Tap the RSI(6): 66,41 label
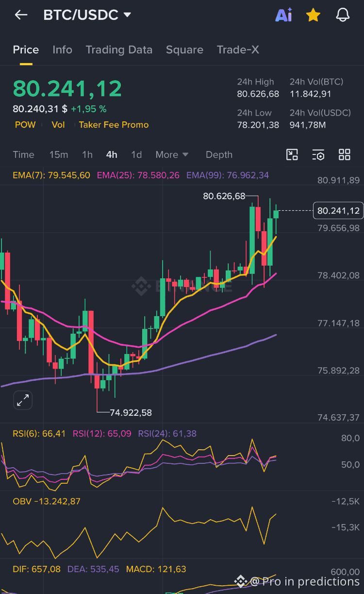Viewport: 364px width, 594px height. (x=39, y=434)
